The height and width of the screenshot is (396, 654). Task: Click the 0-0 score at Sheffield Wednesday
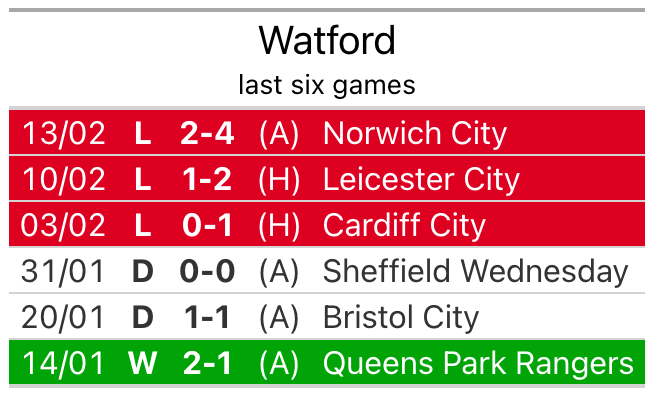pyautogui.click(x=207, y=271)
